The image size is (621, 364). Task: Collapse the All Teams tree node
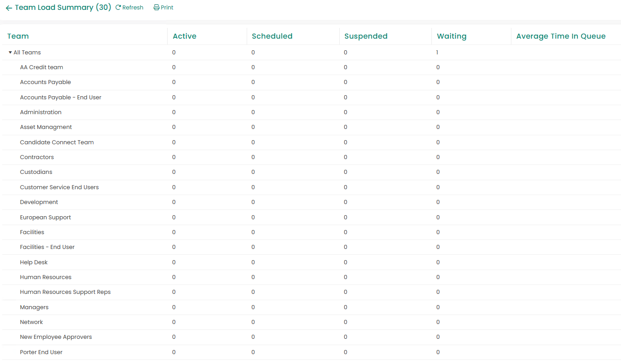pyautogui.click(x=10, y=53)
